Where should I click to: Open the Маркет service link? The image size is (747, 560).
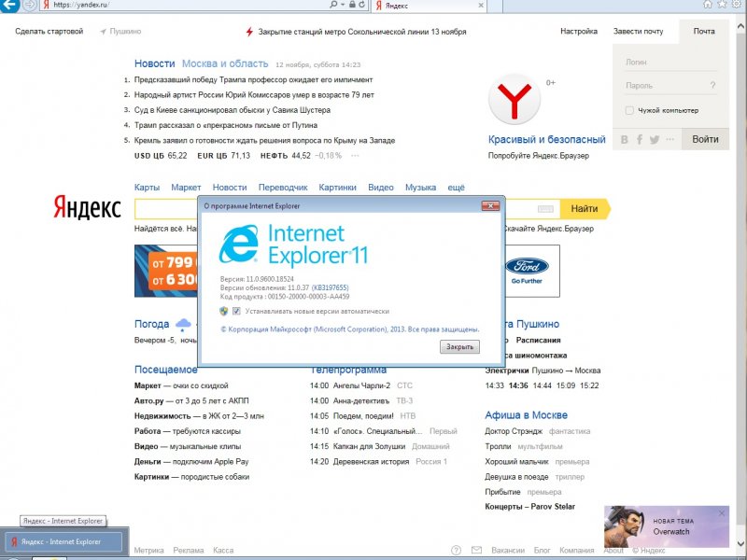pyautogui.click(x=186, y=188)
